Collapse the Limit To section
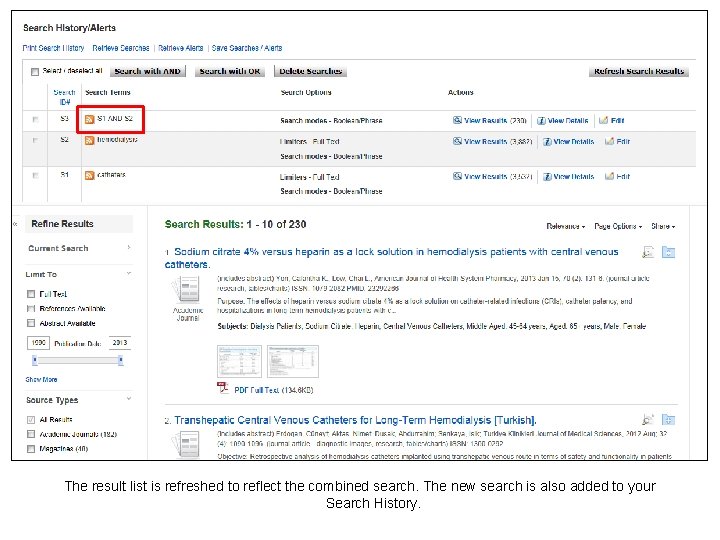720x540 pixels. pyautogui.click(x=129, y=274)
